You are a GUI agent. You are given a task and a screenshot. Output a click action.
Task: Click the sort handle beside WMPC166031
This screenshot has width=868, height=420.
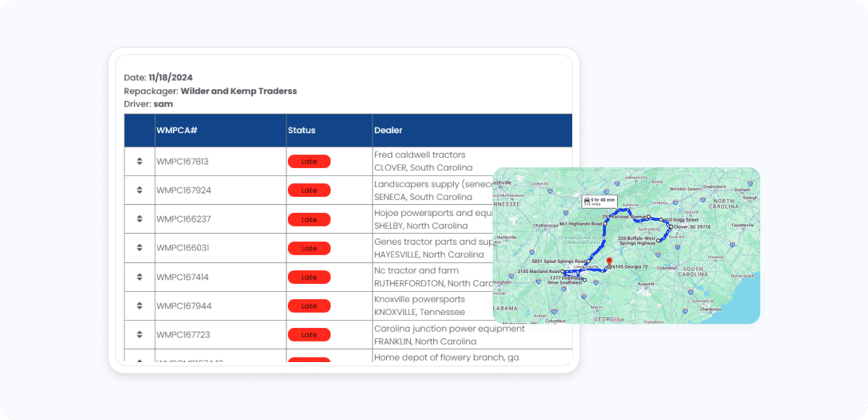pos(140,248)
